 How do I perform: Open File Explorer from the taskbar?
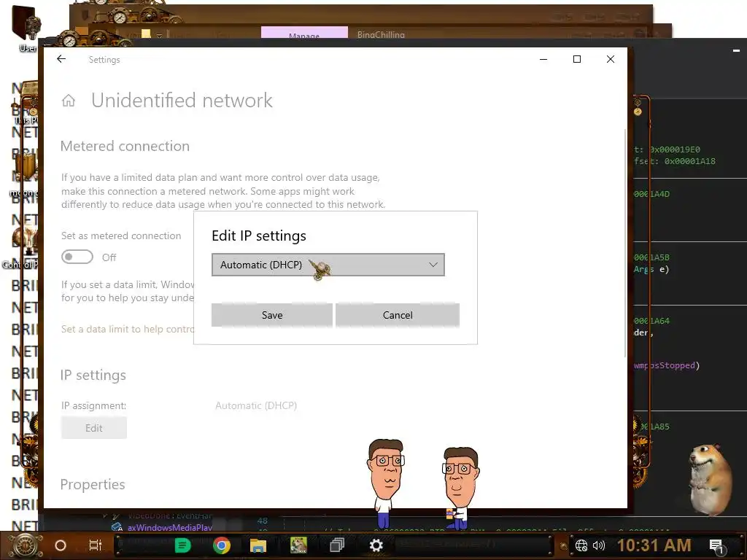pos(258,545)
